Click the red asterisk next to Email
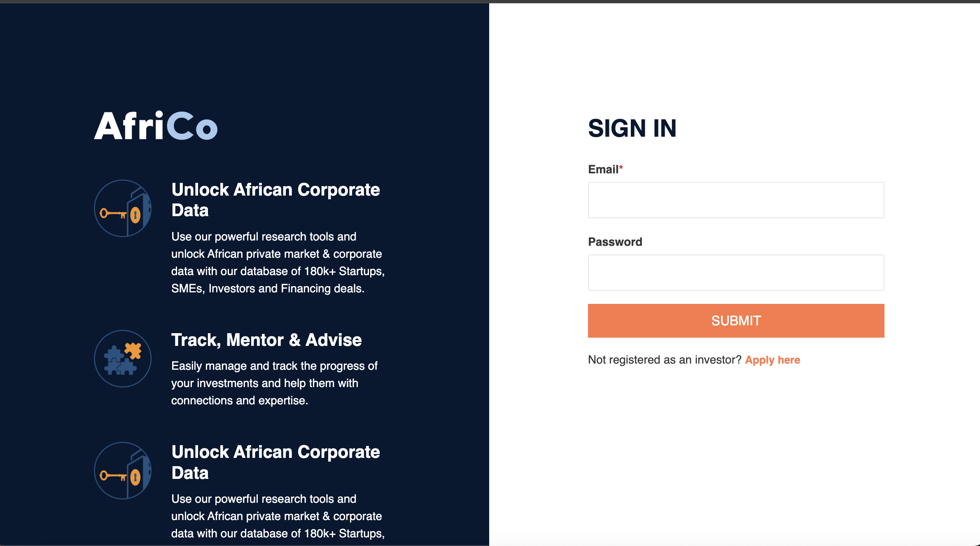This screenshot has width=980, height=546. click(x=621, y=167)
